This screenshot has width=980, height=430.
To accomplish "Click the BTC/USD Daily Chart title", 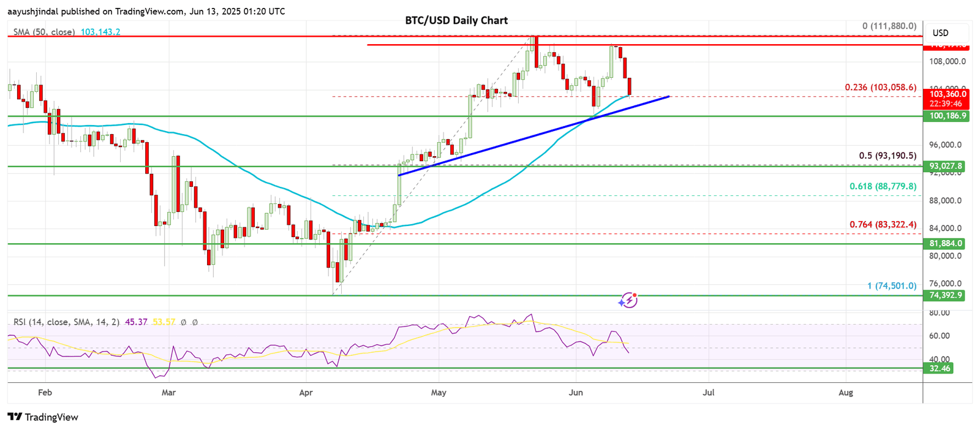I will click(456, 20).
